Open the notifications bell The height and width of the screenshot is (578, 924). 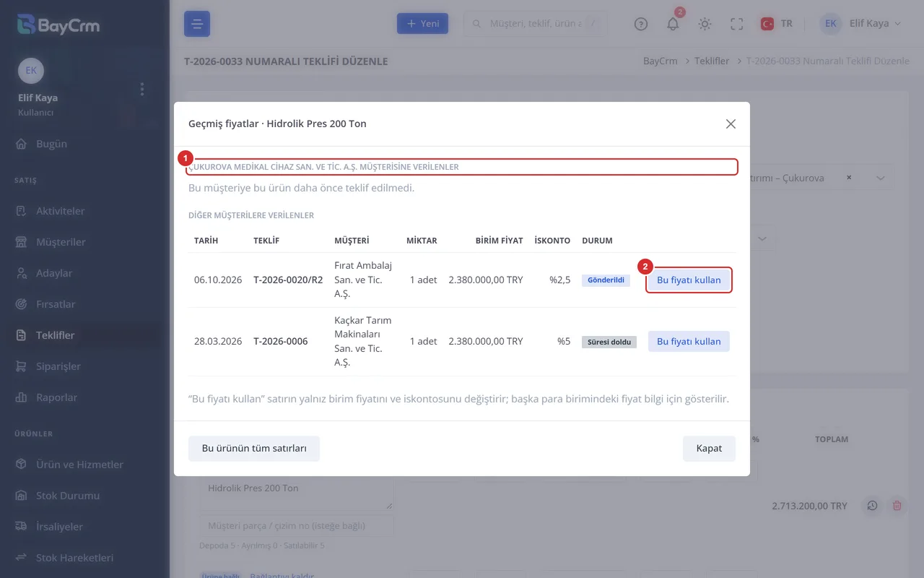point(673,24)
